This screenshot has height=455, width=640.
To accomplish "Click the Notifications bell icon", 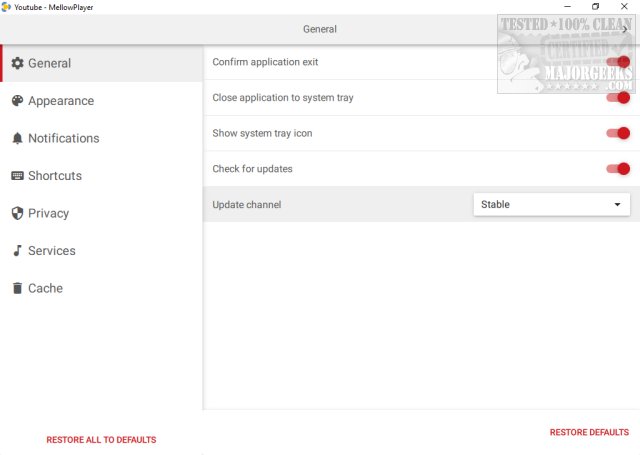I will pyautogui.click(x=17, y=138).
